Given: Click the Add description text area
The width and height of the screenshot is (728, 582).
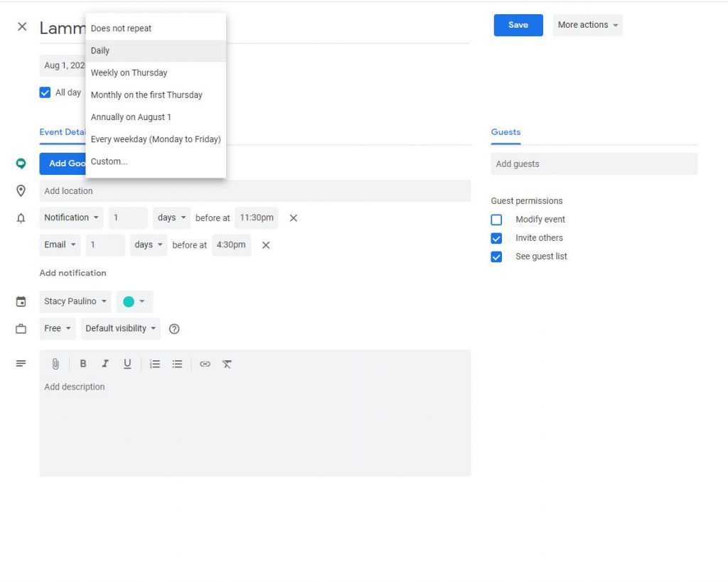Looking at the screenshot, I should [255, 426].
